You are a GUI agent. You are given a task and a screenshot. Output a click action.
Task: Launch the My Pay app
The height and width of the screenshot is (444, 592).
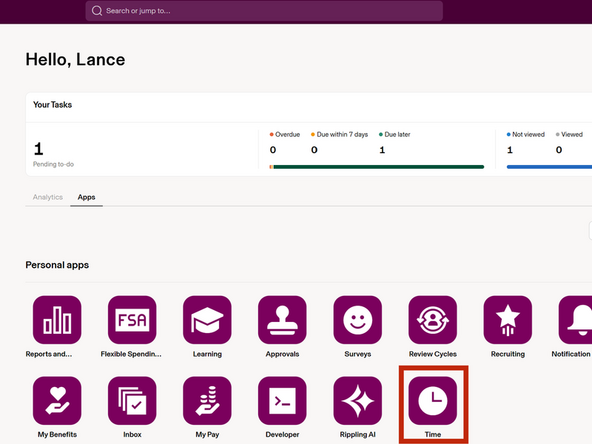(x=207, y=401)
